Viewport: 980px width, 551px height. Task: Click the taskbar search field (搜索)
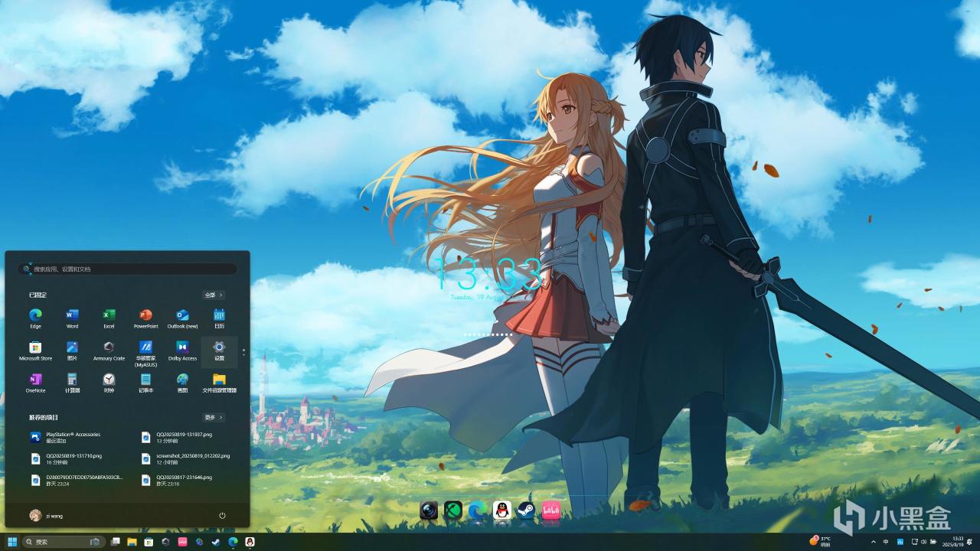[64, 542]
